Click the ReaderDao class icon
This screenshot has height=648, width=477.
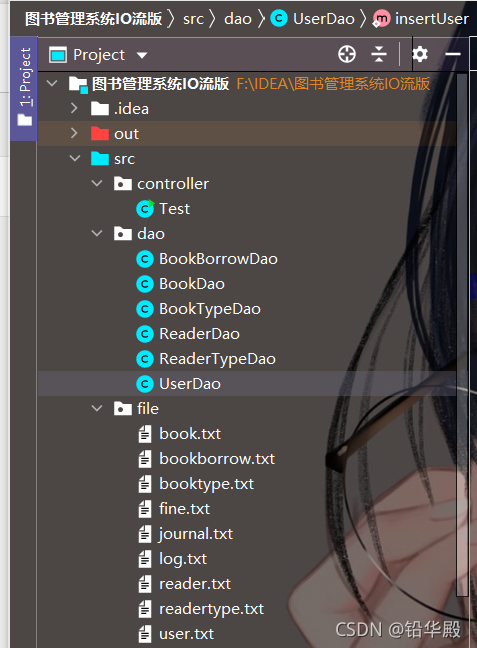(145, 334)
